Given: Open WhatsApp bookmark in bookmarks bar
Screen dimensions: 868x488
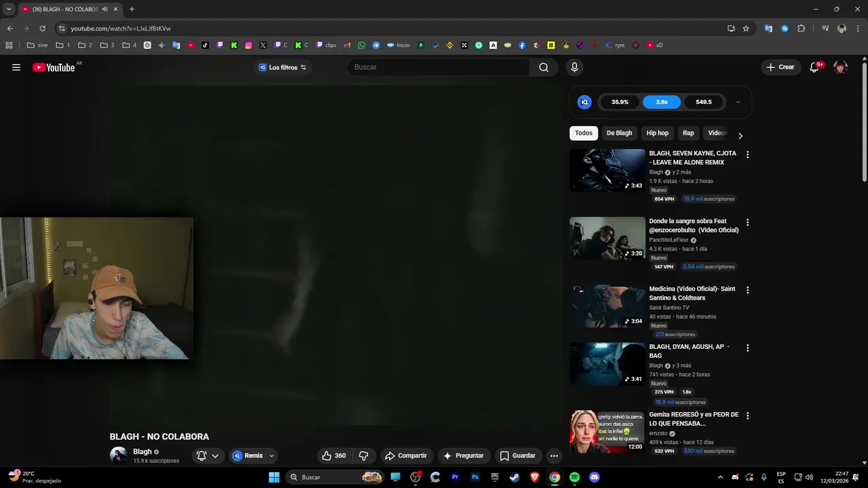Looking at the screenshot, I should [x=361, y=45].
